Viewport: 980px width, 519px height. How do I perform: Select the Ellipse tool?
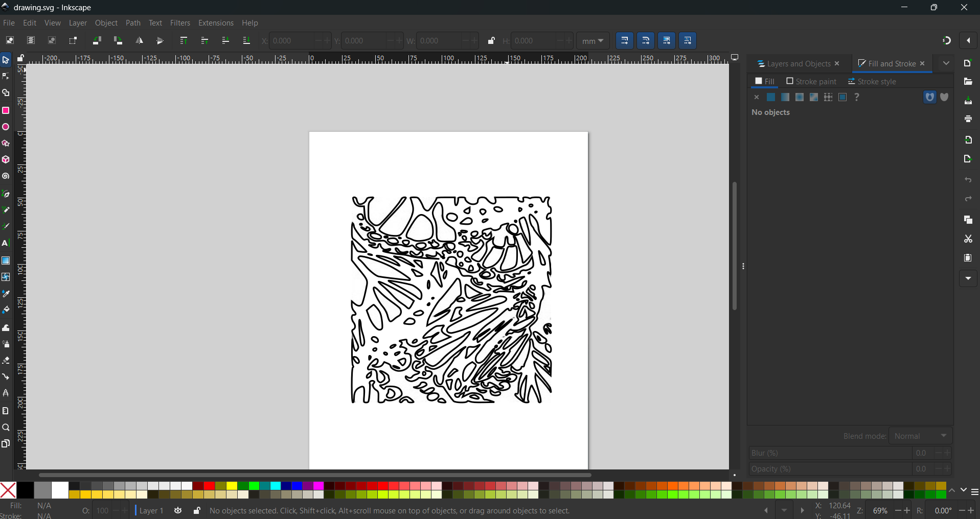click(6, 127)
